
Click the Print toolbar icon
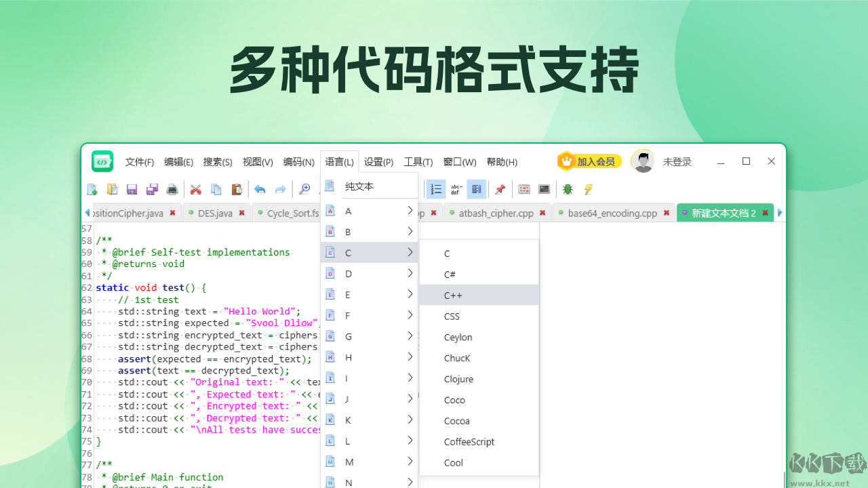172,189
